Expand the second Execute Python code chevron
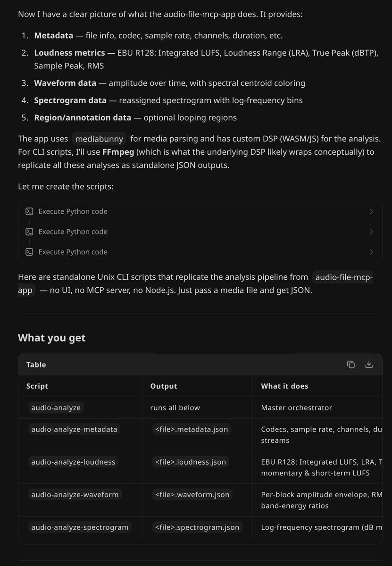The image size is (392, 566). pos(371,232)
